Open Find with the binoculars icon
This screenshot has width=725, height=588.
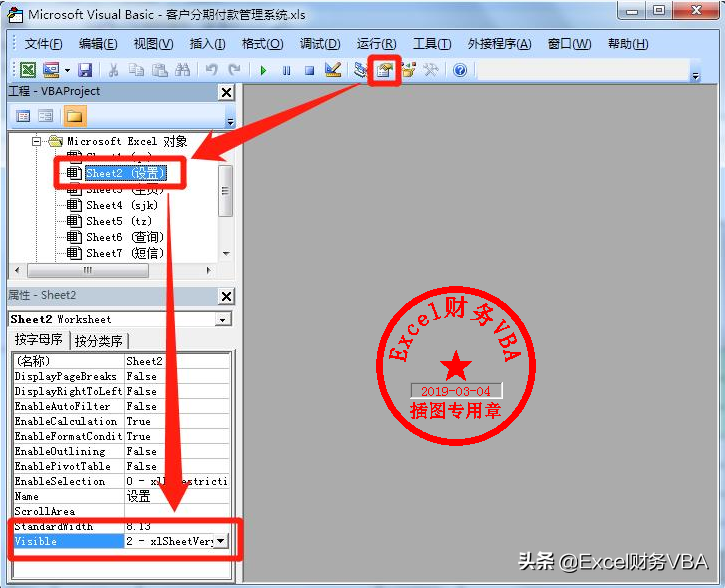183,70
